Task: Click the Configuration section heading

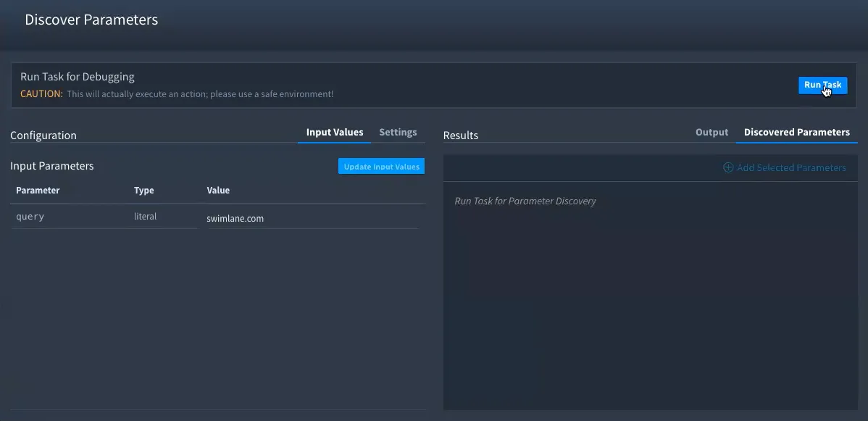Action: [43, 136]
